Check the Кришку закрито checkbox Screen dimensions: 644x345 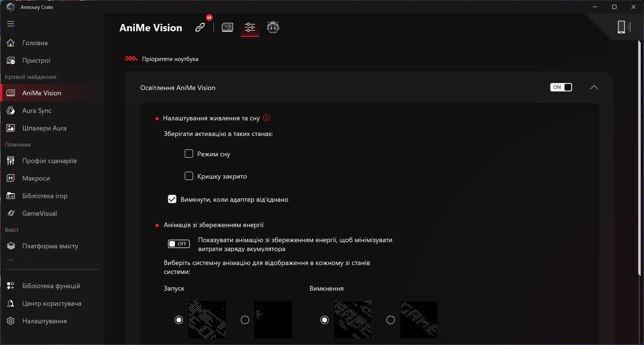(189, 176)
